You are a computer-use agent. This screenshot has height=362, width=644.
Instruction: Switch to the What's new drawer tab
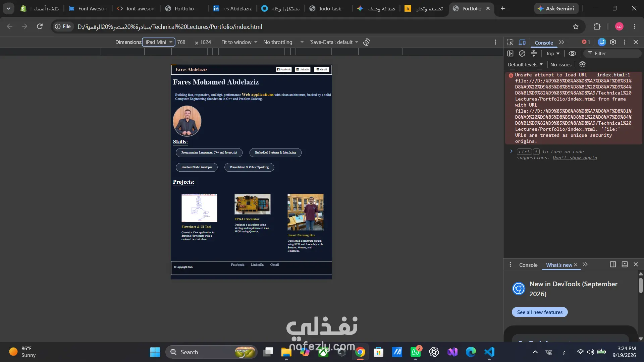[559, 265]
